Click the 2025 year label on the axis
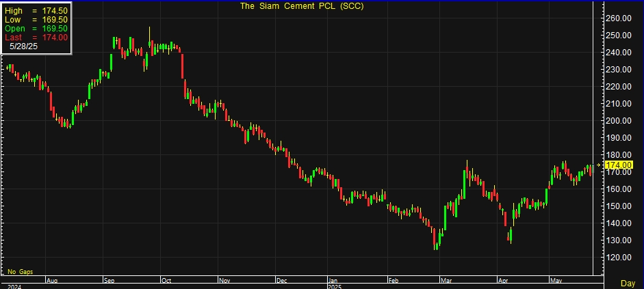Image resolution: width=644 pixels, height=289 pixels. (333, 286)
